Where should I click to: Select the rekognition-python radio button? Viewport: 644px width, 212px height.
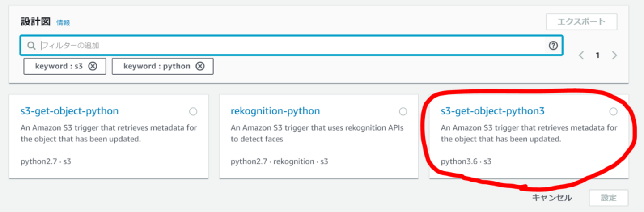pyautogui.click(x=403, y=111)
